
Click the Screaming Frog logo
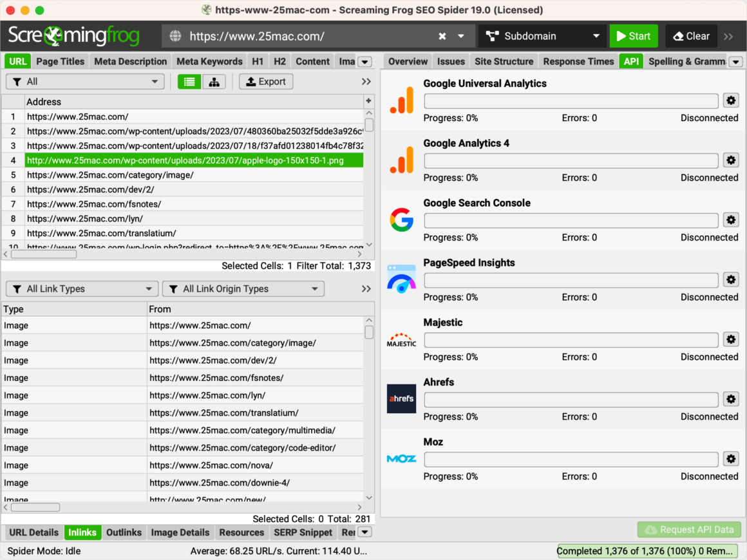pos(74,35)
